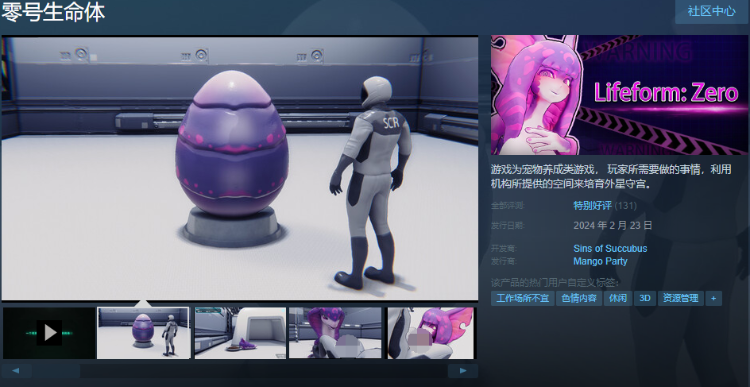Click the Lifeform: Zero header capsule image
This screenshot has height=387, width=750.
(619, 95)
